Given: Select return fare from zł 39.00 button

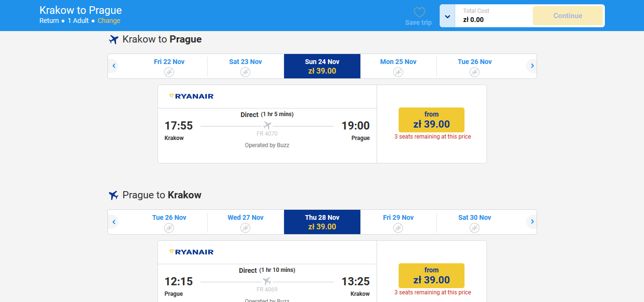Looking at the screenshot, I should tap(432, 276).
